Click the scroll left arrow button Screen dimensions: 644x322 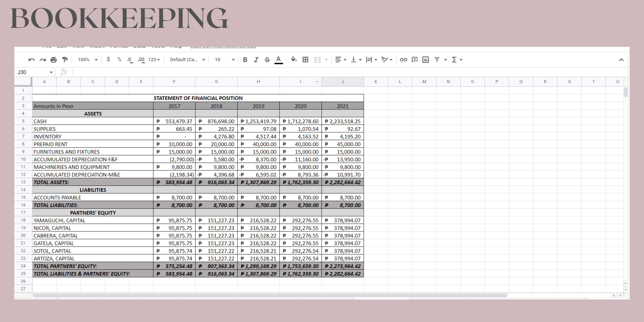614,296
